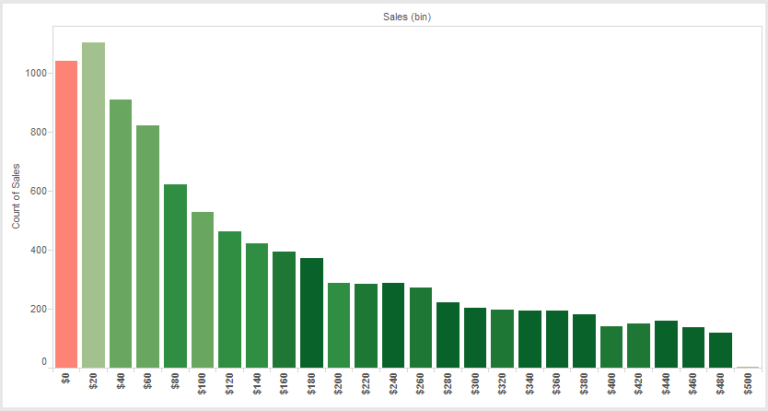Click the $100 bin bar
This screenshot has height=411, width=768.
coord(202,290)
